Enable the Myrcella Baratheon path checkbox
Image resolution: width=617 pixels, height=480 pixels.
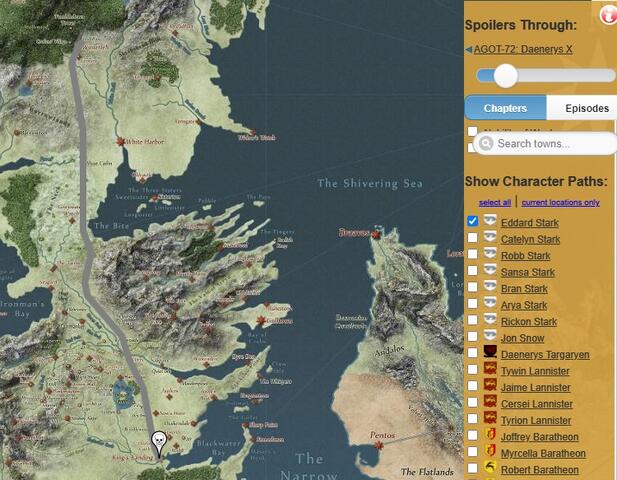click(473, 452)
